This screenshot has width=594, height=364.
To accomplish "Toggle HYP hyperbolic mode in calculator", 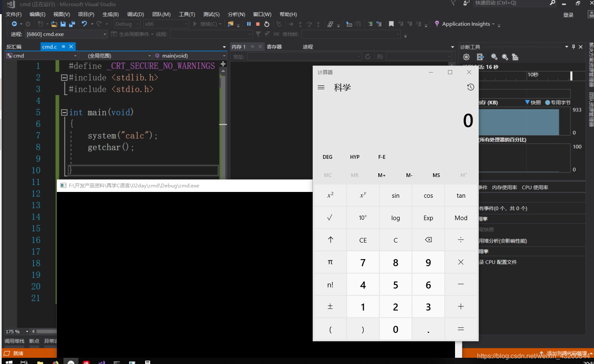I will [355, 157].
